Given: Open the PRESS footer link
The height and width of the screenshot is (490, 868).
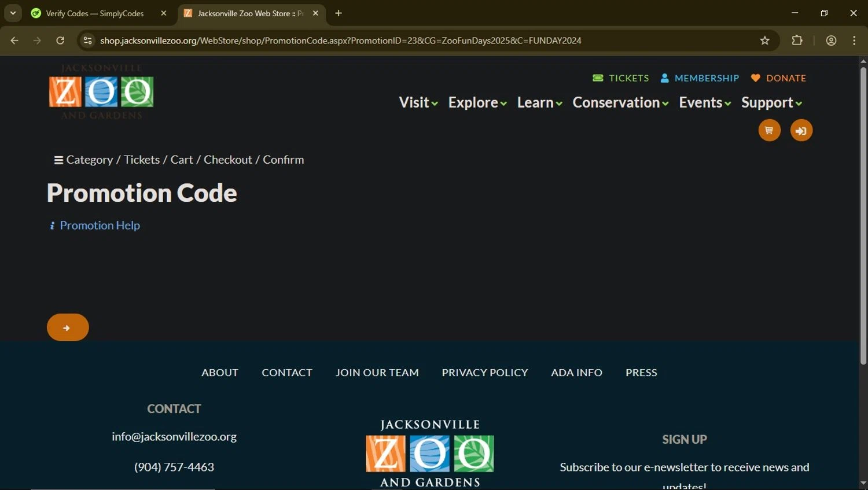Looking at the screenshot, I should click(641, 373).
